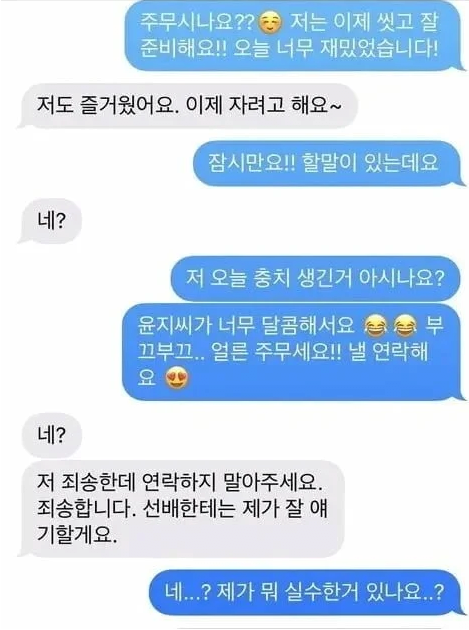Screen dimensions: 469x630
Task: Tap the word 할말이 in blue bubble
Action: [329, 163]
